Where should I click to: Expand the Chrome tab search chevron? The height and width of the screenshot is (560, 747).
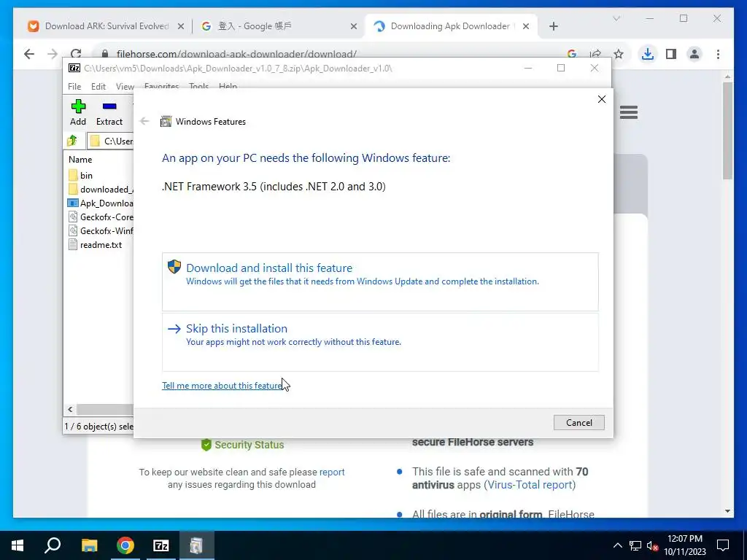click(x=616, y=18)
